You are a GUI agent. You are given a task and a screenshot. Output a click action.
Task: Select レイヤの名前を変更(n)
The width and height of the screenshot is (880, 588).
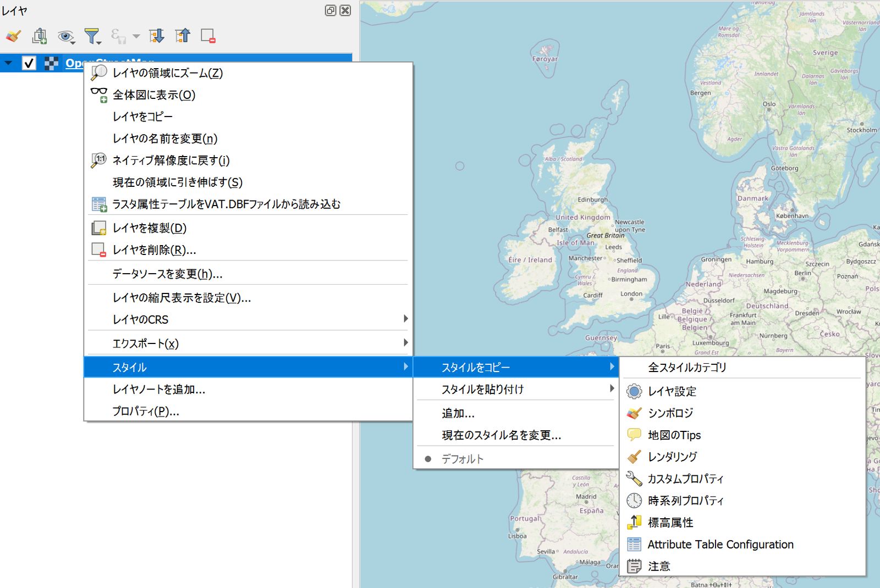pos(248,138)
